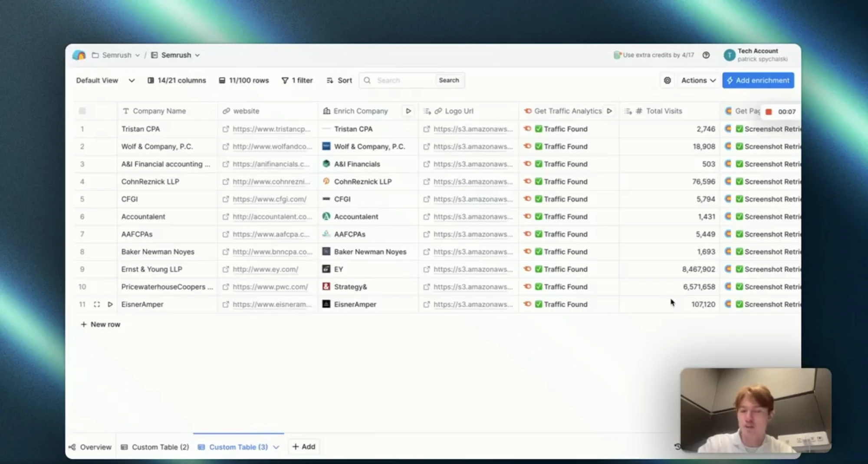868x464 pixels.
Task: Open the 1 filter menu
Action: pos(297,80)
